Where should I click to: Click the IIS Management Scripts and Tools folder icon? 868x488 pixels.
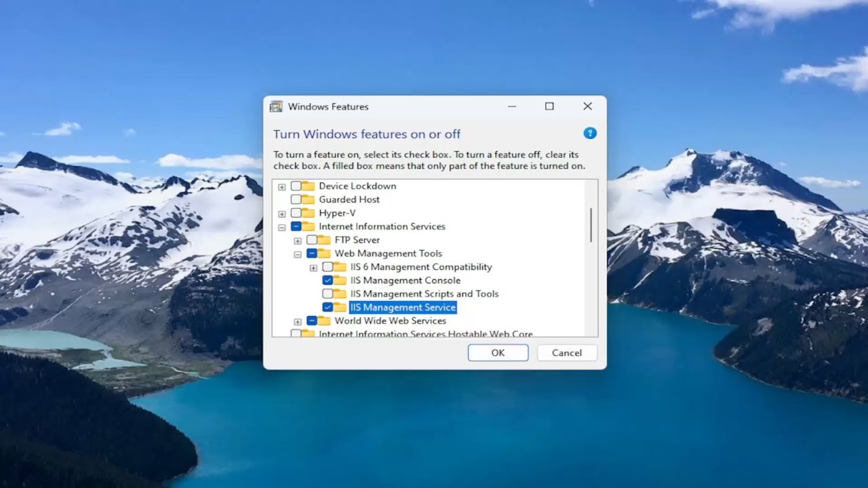pos(340,294)
